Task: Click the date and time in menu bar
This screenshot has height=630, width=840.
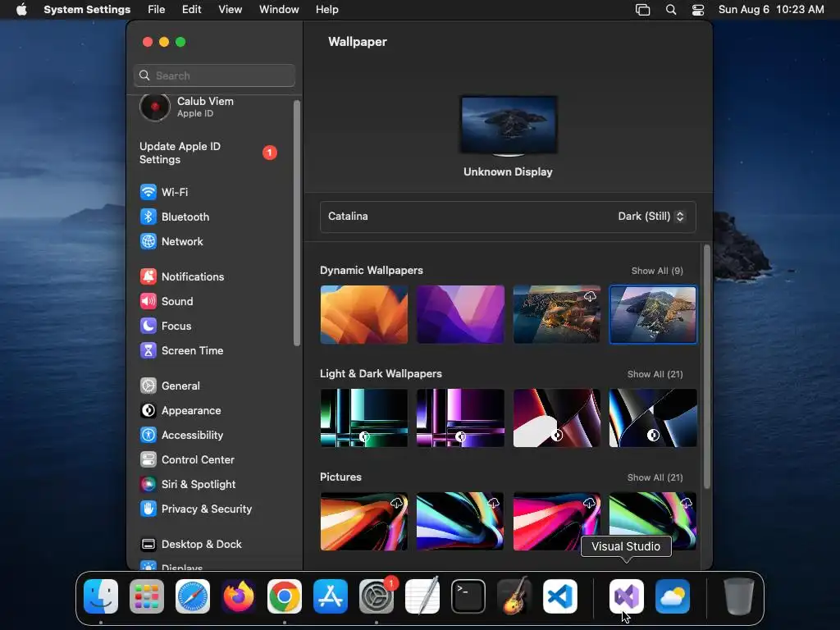Action: 771,10
